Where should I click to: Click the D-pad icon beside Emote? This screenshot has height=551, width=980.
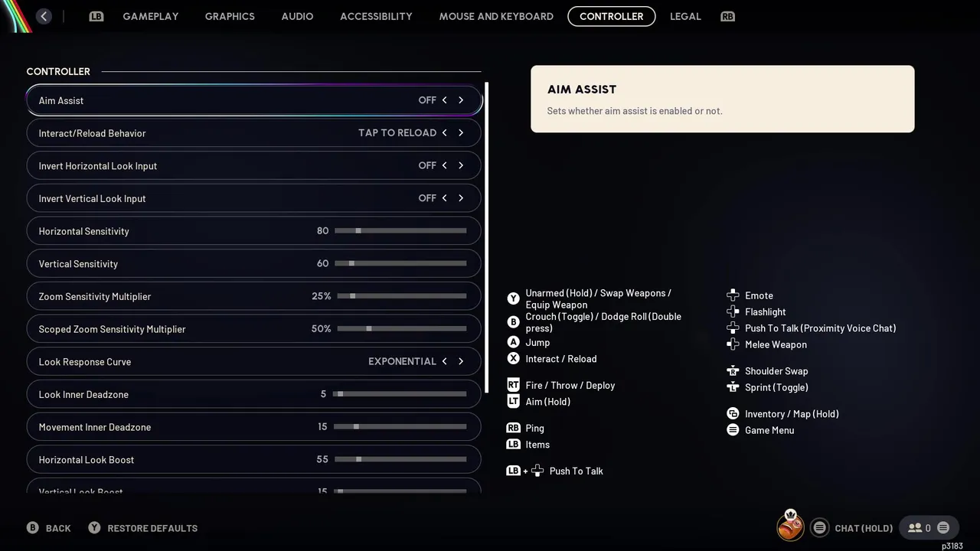733,295
